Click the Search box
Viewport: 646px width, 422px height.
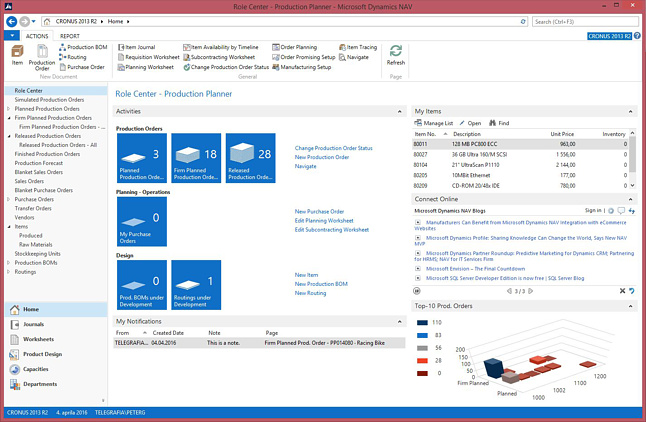pyautogui.click(x=585, y=21)
